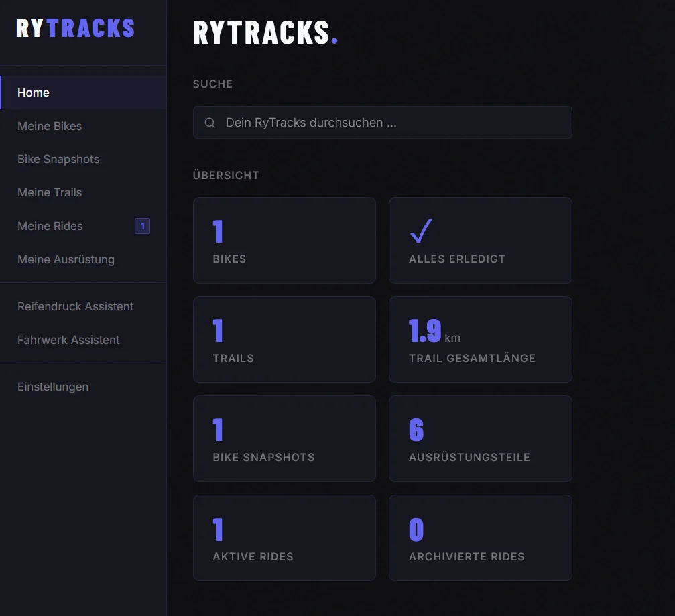Open the Trail Gesamtlänge card
Image resolution: width=675 pixels, height=616 pixels.
click(x=481, y=340)
